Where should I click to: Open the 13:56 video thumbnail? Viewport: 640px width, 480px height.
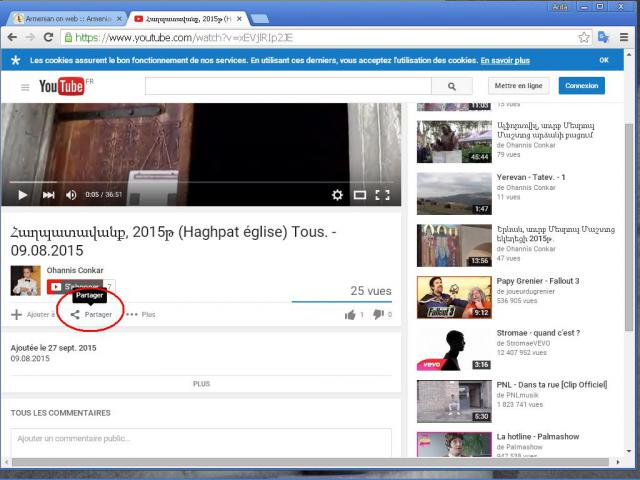pyautogui.click(x=454, y=245)
